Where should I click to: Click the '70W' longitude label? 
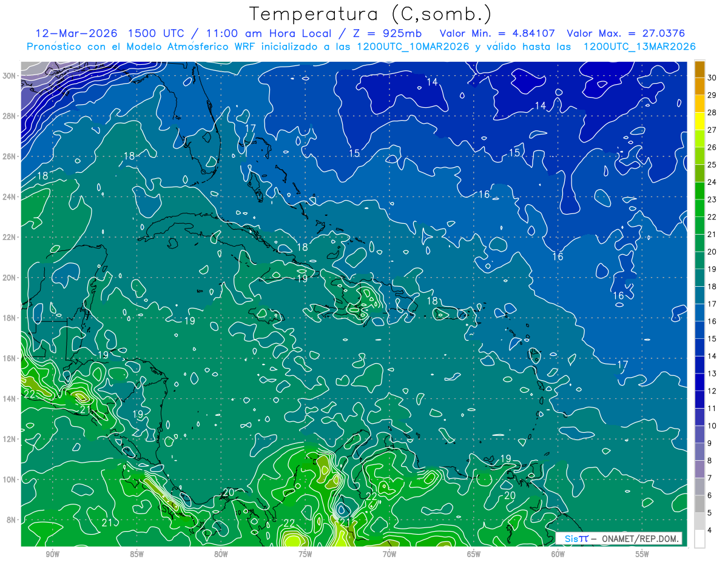click(389, 554)
